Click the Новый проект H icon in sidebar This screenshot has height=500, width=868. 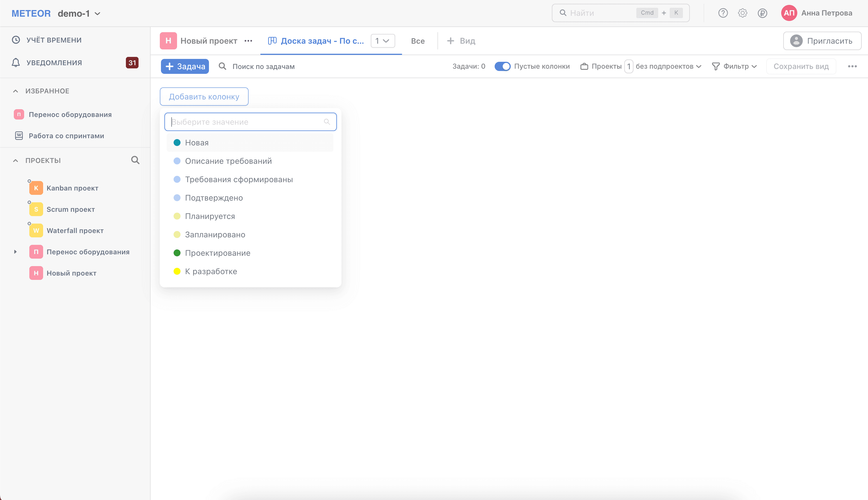pyautogui.click(x=36, y=273)
